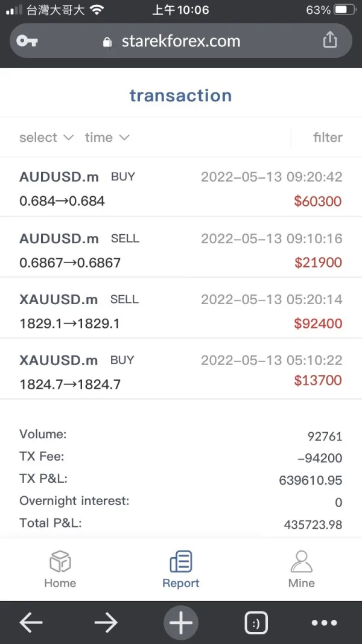Open the XAUUSD.m BUY transaction row
Image resolution: width=362 pixels, height=644 pixels.
[x=181, y=371]
